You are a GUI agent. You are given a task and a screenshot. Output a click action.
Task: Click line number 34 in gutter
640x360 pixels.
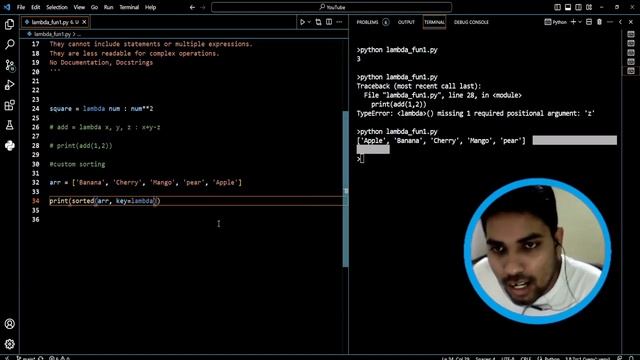[36, 201]
